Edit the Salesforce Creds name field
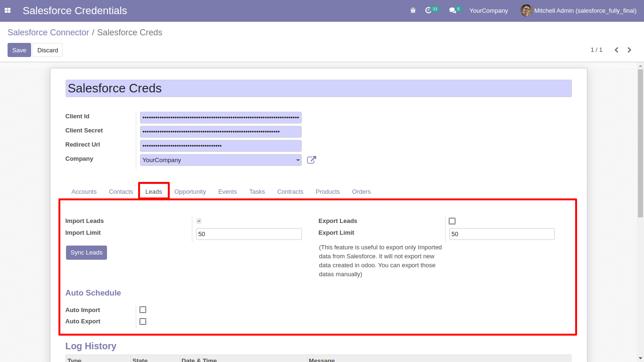Viewport: 644px width, 362px height. click(x=318, y=88)
